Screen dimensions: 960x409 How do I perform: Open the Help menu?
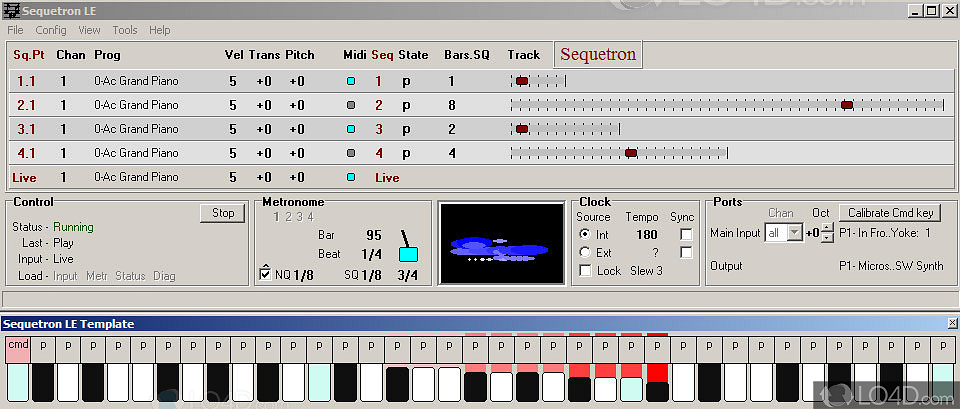coord(160,30)
